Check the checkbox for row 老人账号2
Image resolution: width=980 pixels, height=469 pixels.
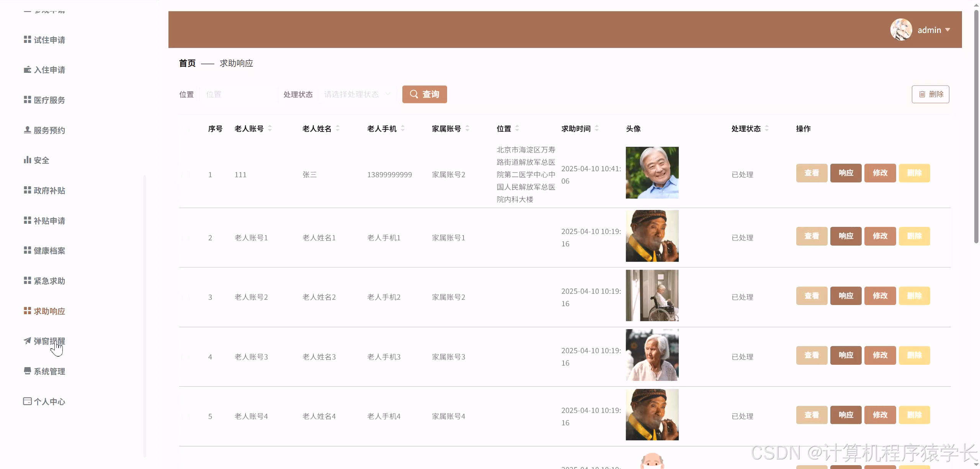coord(186,297)
